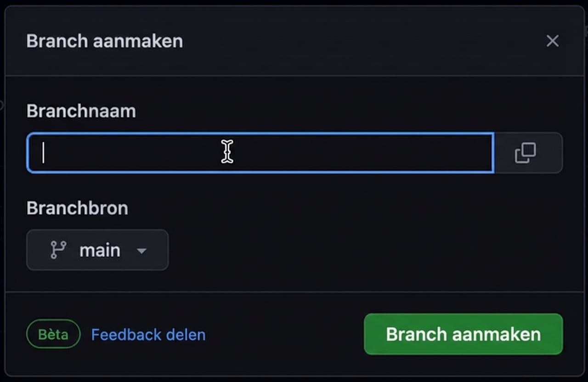588x382 pixels.
Task: Click the Branch aanmaken dialog title
Action: 104,41
